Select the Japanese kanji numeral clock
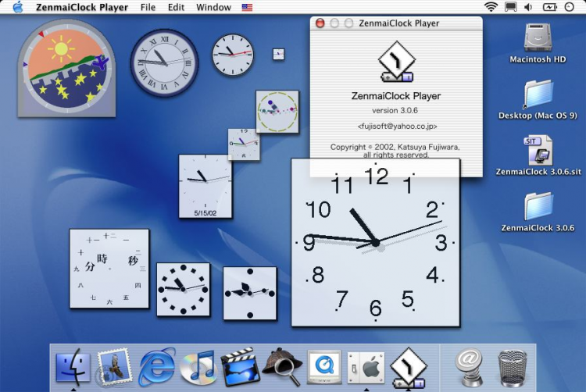The height and width of the screenshot is (392, 586). (109, 269)
